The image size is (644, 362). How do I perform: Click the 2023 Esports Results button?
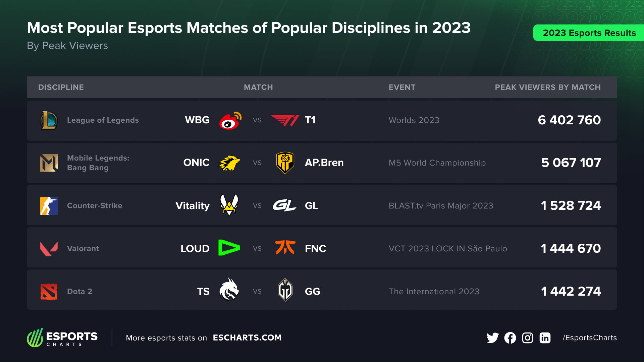(589, 33)
